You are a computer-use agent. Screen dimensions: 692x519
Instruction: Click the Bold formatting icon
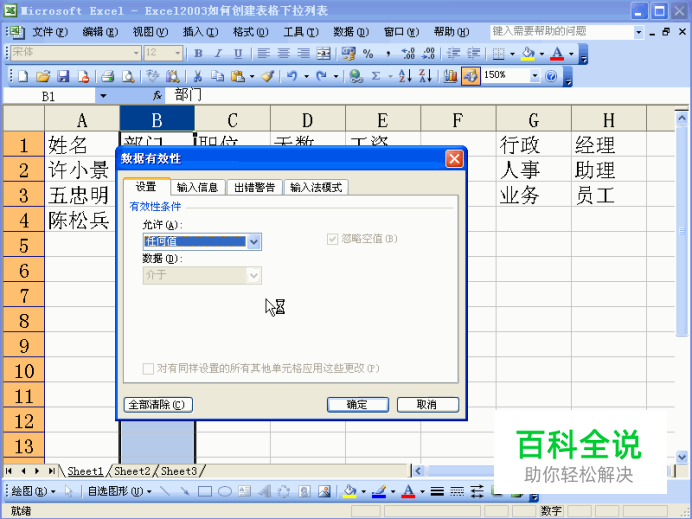(x=198, y=53)
